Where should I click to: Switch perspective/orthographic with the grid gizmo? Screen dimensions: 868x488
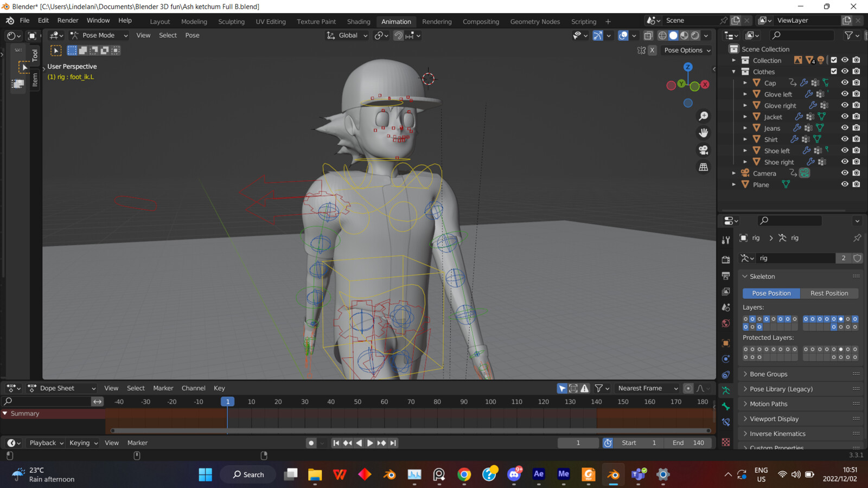click(x=704, y=167)
